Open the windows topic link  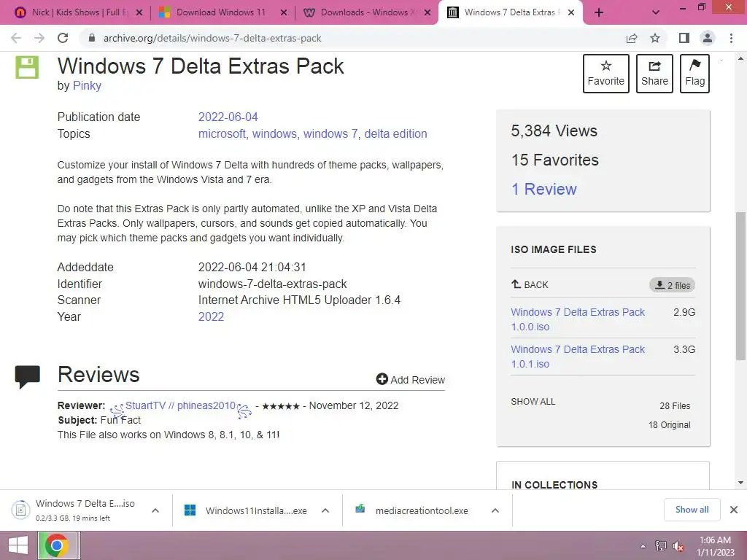[x=274, y=134]
